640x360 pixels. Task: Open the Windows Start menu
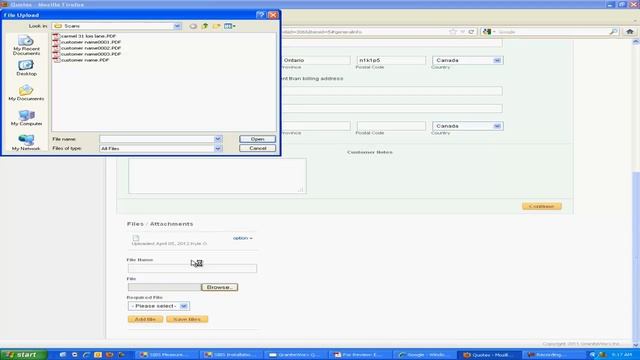tap(24, 355)
